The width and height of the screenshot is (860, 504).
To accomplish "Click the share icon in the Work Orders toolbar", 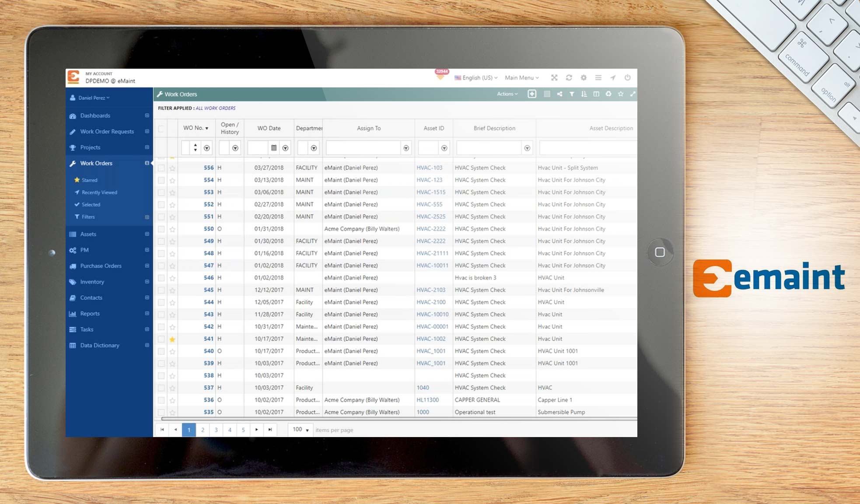I will tap(559, 94).
